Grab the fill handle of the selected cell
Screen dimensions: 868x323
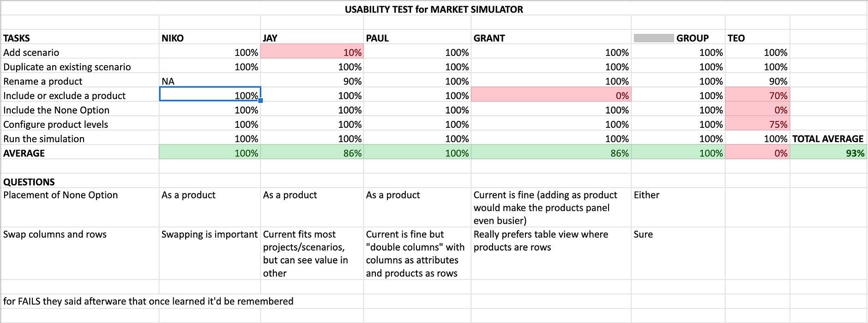pos(260,101)
